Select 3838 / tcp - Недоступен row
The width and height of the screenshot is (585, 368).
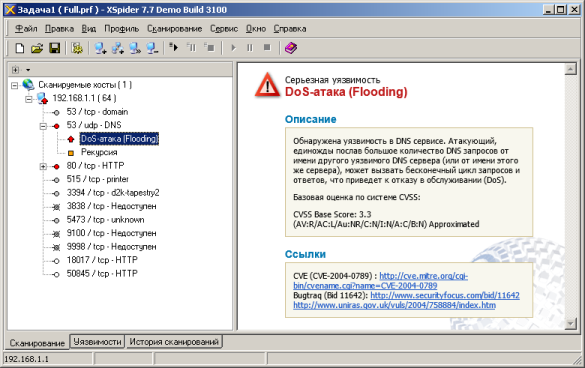(x=111, y=206)
